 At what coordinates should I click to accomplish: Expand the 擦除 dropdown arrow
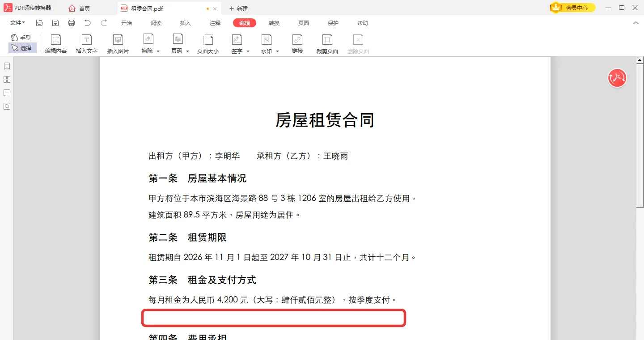(158, 51)
